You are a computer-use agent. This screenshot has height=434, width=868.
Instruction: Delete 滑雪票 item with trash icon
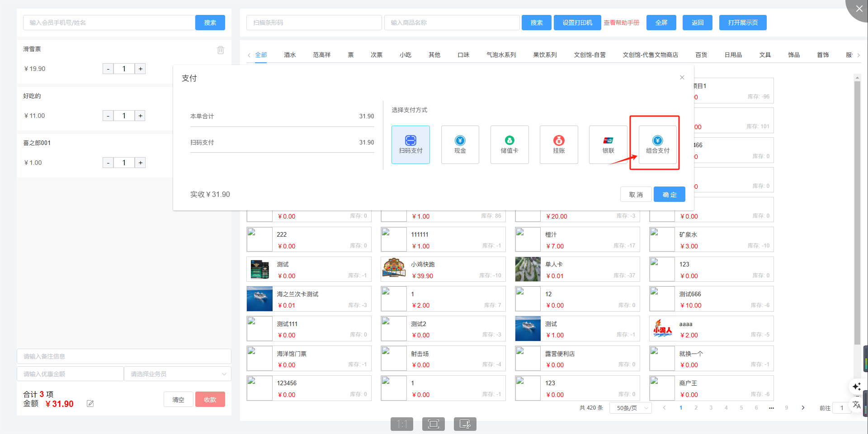(x=220, y=50)
